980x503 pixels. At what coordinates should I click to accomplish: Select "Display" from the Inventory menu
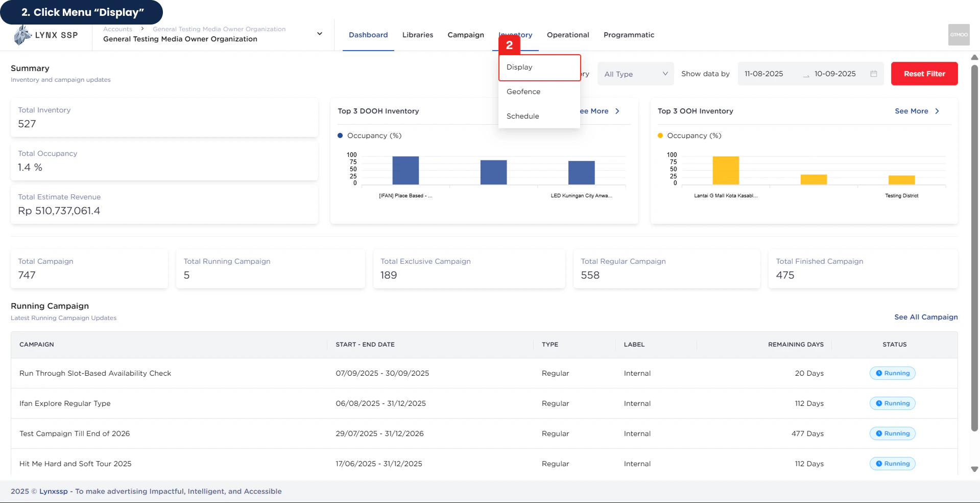coord(519,67)
